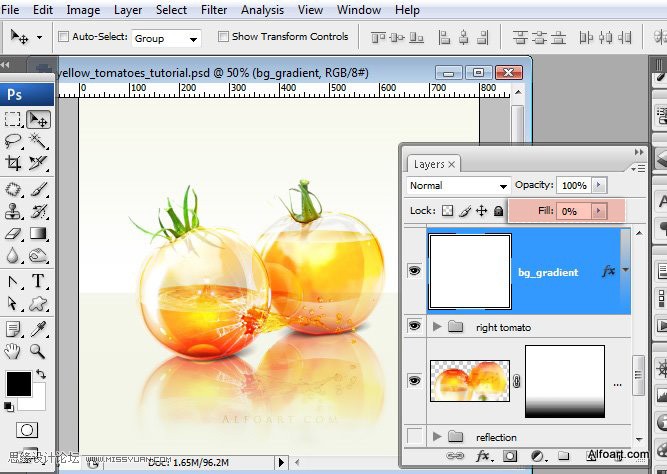Click the Fill percentage field
Image resolution: width=667 pixels, height=474 pixels.
(x=573, y=211)
